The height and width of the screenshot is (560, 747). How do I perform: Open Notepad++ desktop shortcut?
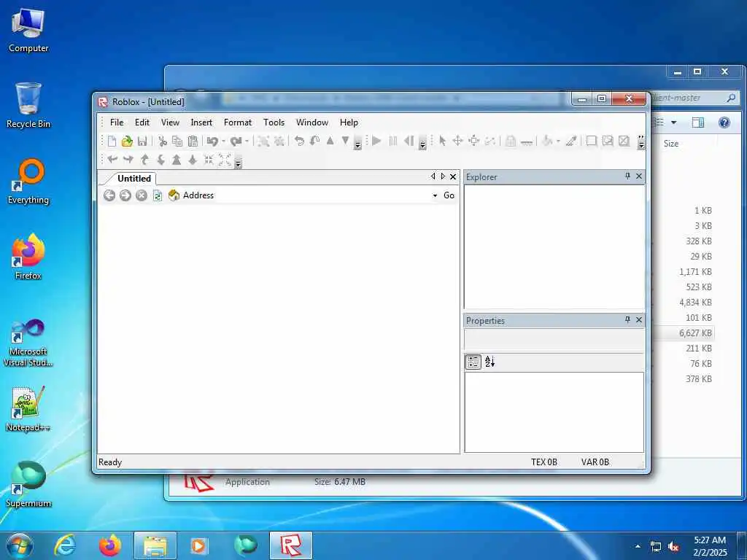(x=28, y=410)
